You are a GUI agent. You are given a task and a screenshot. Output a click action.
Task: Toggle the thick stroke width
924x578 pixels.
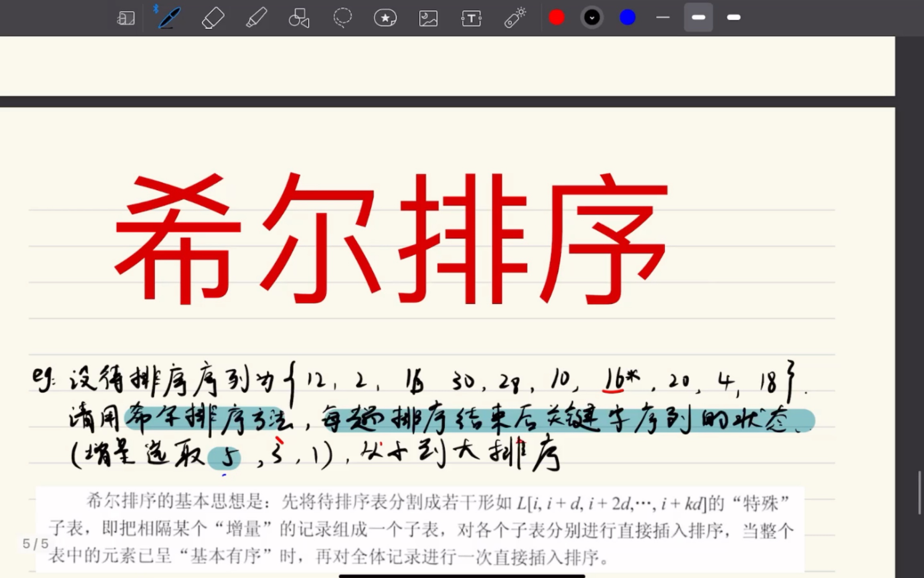[734, 18]
